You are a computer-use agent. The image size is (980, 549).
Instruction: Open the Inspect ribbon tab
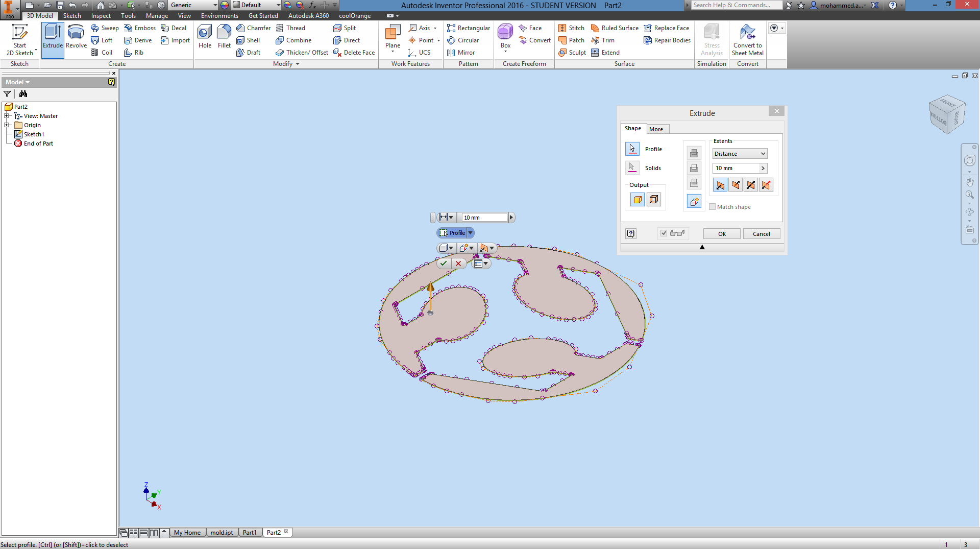(x=101, y=16)
